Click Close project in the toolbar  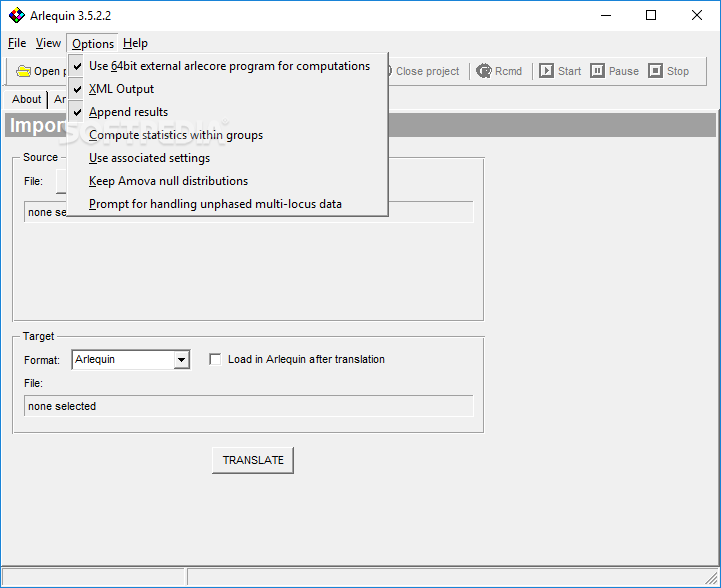427,71
